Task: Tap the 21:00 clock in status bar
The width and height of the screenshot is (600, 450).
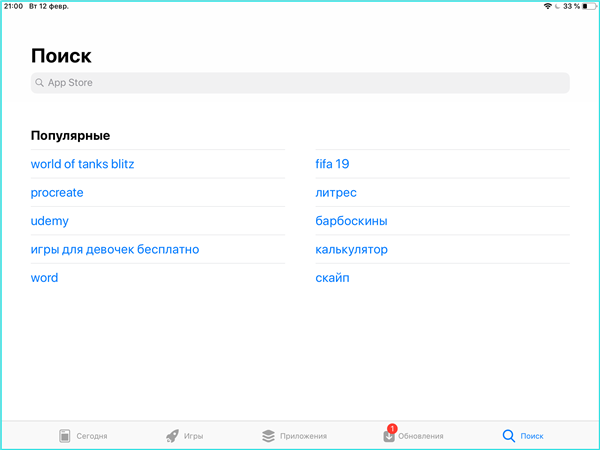Action: [13, 6]
